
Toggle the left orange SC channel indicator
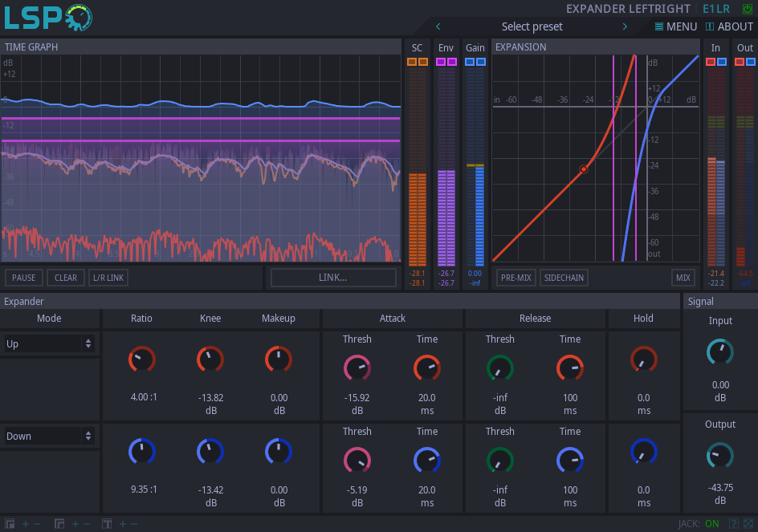coord(412,62)
